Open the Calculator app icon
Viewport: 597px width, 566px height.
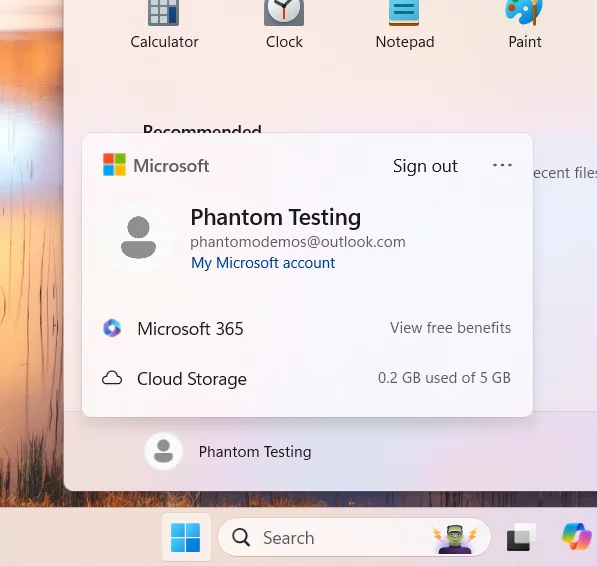pos(164,13)
